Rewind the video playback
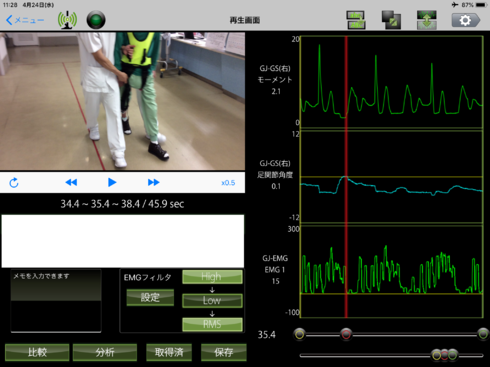Image resolution: width=490 pixels, height=367 pixels. click(71, 182)
